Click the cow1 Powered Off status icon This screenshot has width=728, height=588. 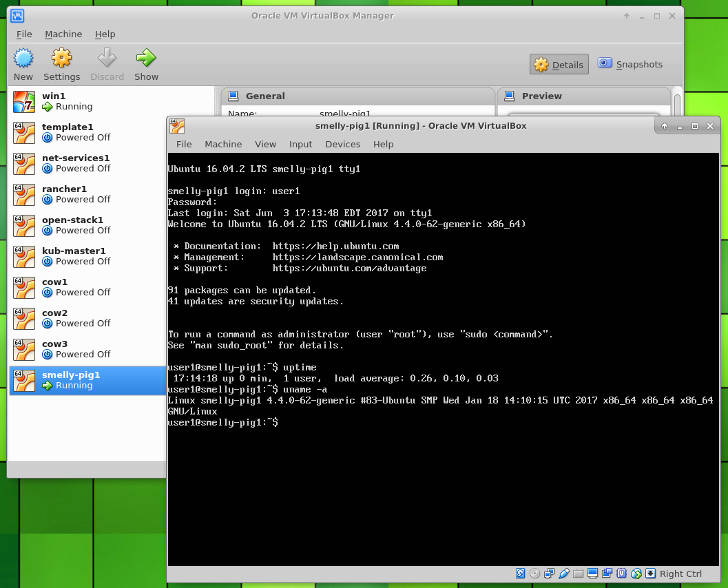pyautogui.click(x=48, y=293)
